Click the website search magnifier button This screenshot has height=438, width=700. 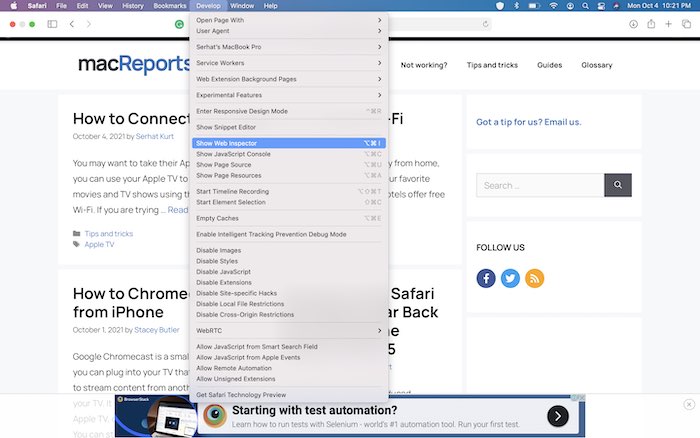(618, 185)
